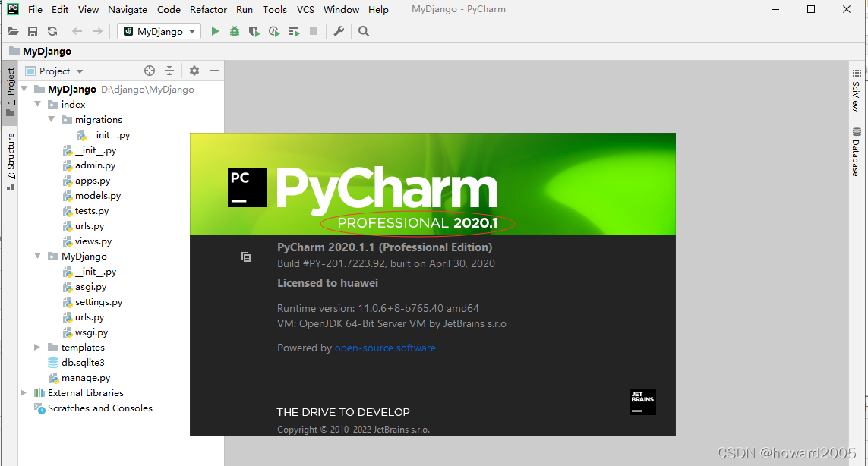
Task: Run with Coverage shield icon
Action: [x=254, y=32]
